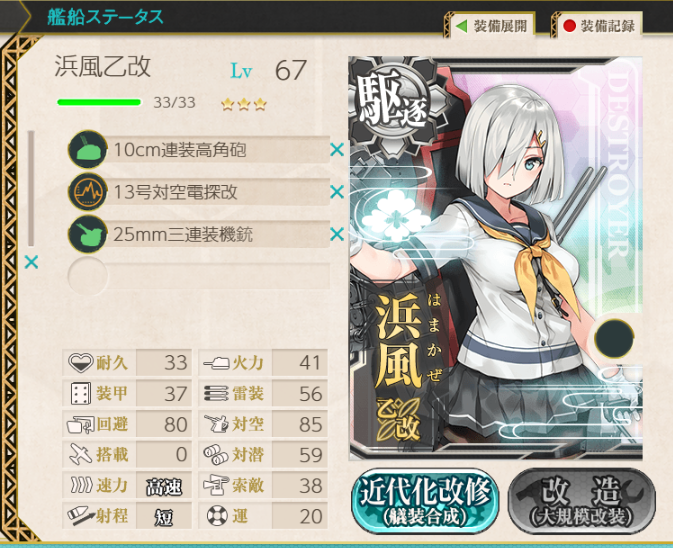Click the 10cm連装高角砲 green gun icon
This screenshot has height=548, width=673.
(x=88, y=150)
